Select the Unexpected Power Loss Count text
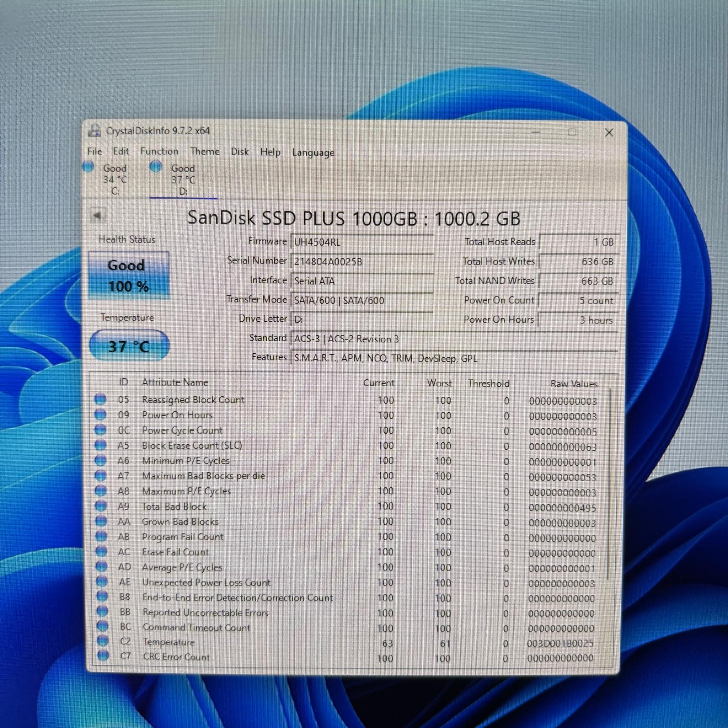 click(x=207, y=583)
